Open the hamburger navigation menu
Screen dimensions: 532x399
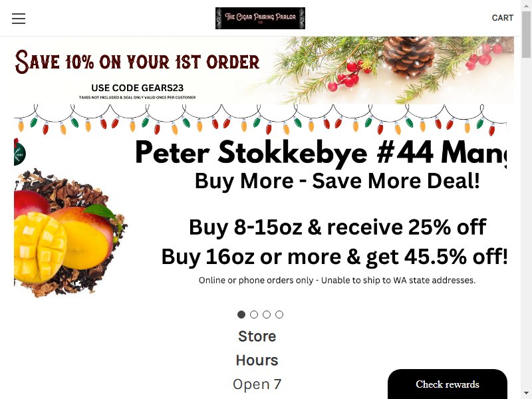point(19,19)
